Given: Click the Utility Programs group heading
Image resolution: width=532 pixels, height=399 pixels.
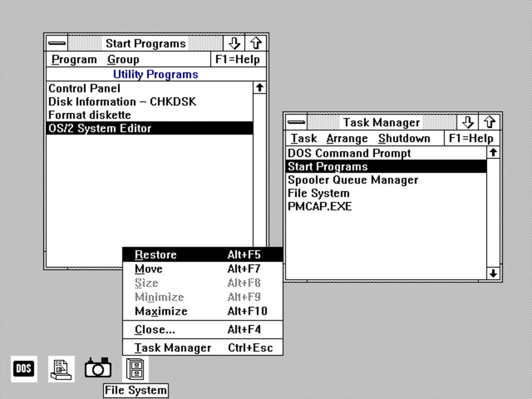Looking at the screenshot, I should (x=155, y=74).
